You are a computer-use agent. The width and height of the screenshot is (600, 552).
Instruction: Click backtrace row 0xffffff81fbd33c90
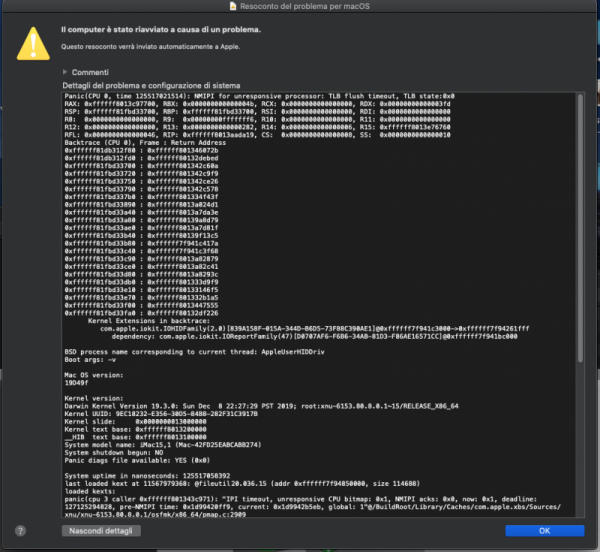142,259
